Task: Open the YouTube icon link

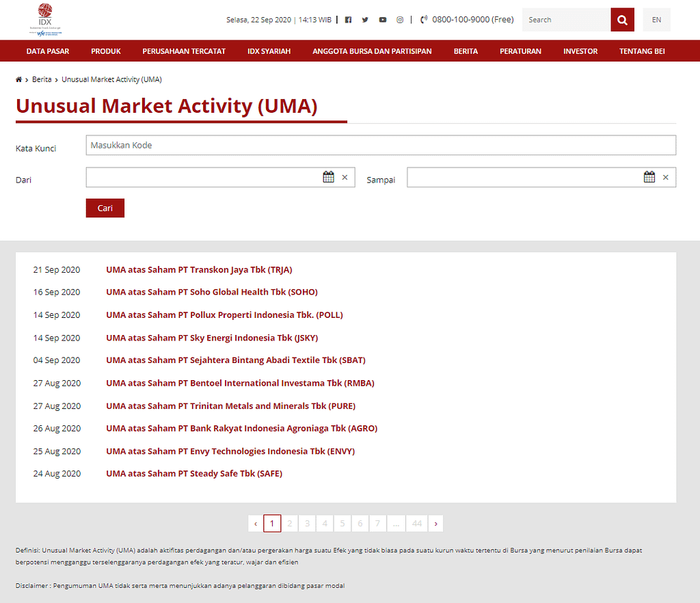Action: click(383, 20)
